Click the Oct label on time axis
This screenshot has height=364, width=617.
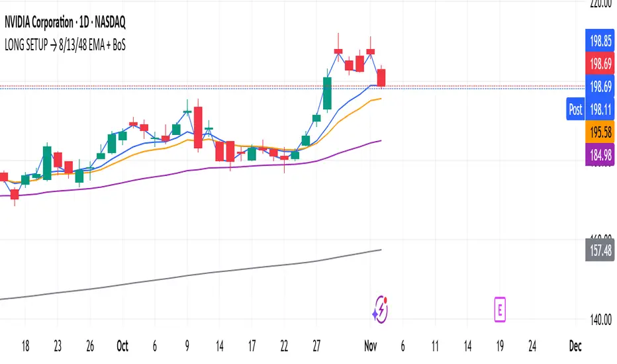pyautogui.click(x=122, y=346)
